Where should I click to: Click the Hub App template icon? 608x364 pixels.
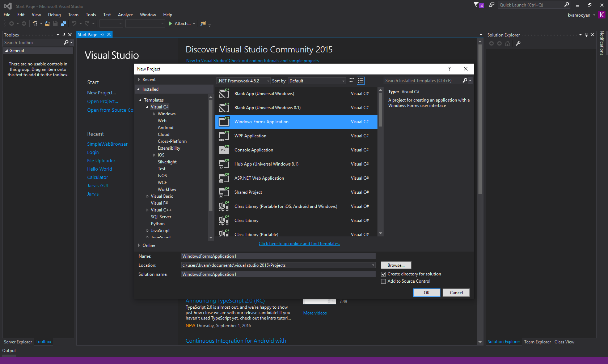(224, 164)
